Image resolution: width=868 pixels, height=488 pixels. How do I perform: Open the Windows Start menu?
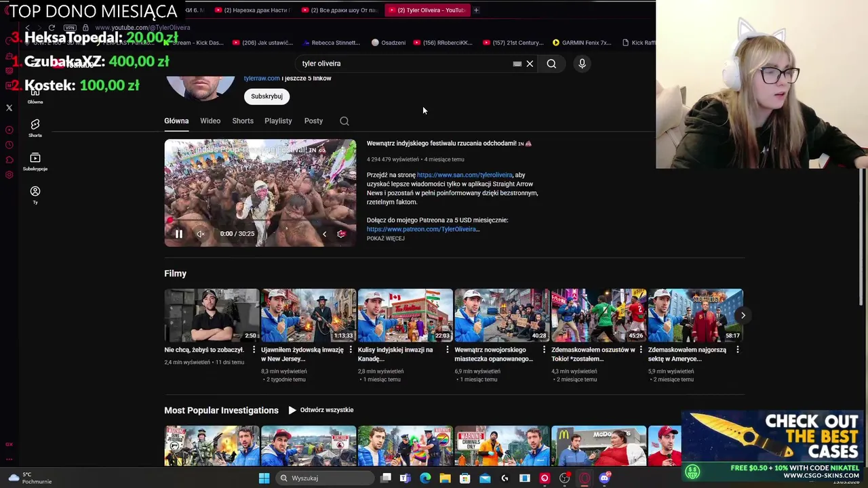coord(264,479)
